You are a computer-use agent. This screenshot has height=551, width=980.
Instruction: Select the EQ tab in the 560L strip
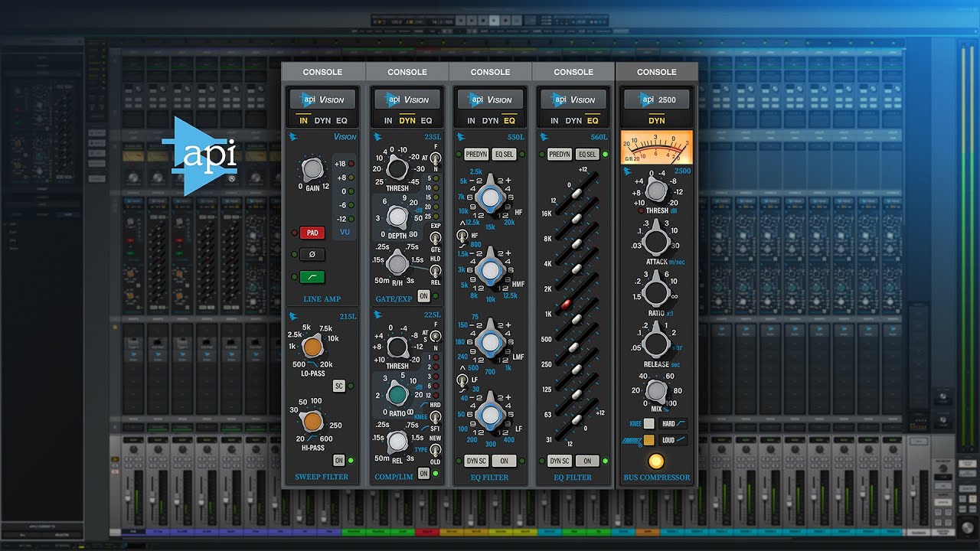click(593, 121)
